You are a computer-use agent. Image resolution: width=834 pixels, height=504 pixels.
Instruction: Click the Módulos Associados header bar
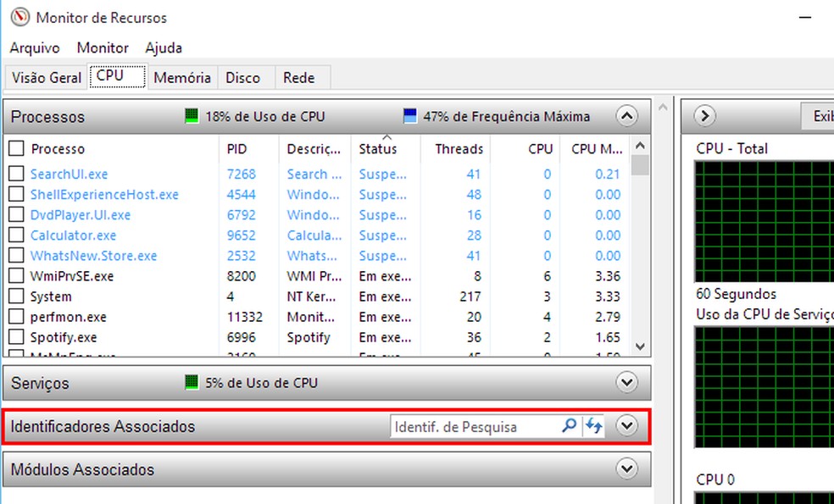point(326,469)
